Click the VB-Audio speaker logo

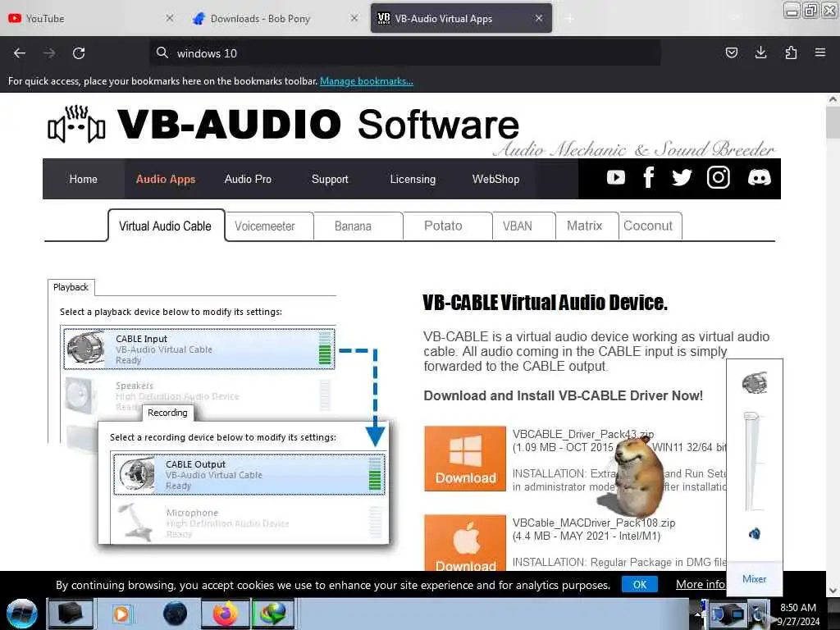(x=76, y=125)
